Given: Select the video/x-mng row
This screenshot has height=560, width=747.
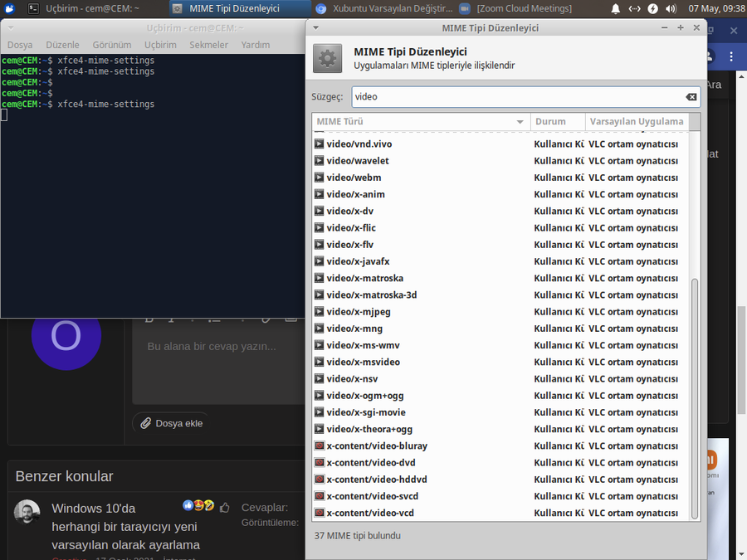Looking at the screenshot, I should [x=501, y=329].
